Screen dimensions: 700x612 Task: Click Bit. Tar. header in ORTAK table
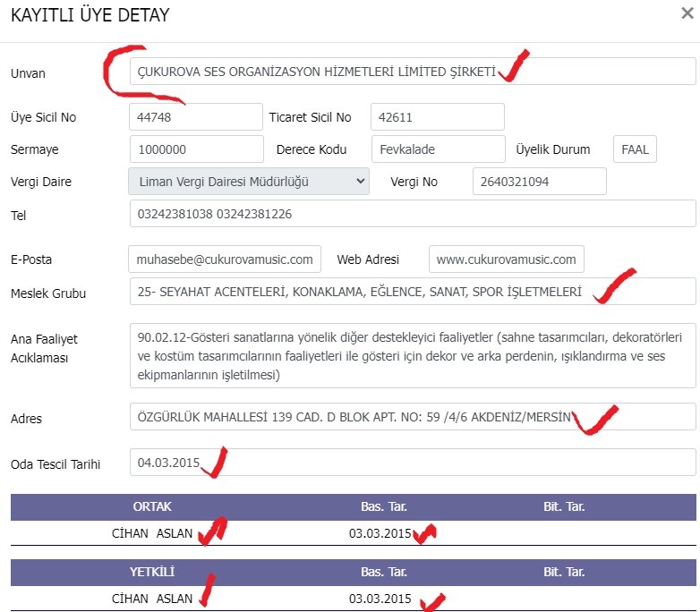[x=564, y=506]
